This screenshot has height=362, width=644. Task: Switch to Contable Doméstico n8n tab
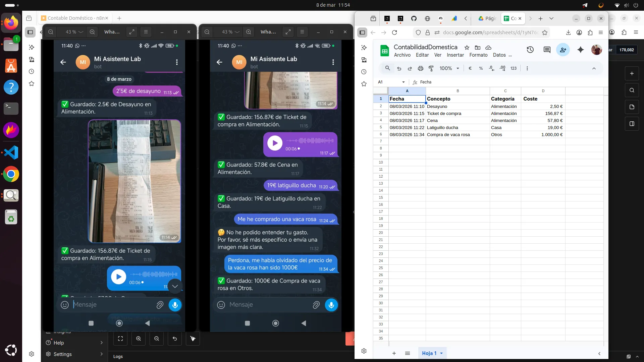(x=75, y=18)
